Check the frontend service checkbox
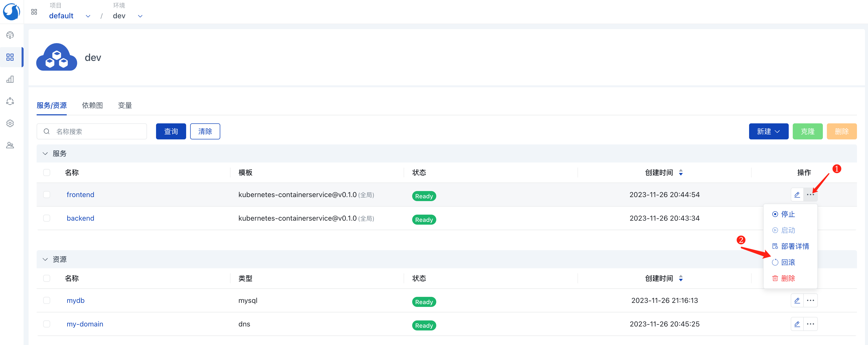 pyautogui.click(x=46, y=195)
